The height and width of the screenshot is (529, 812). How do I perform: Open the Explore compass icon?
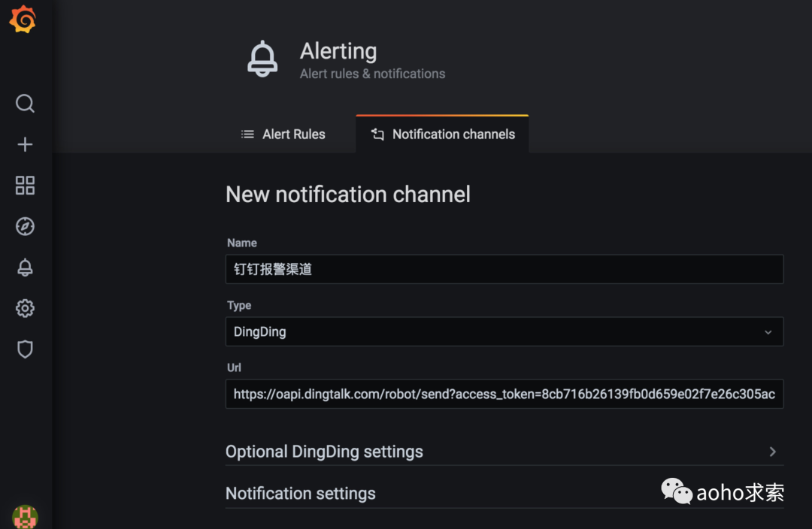(25, 226)
